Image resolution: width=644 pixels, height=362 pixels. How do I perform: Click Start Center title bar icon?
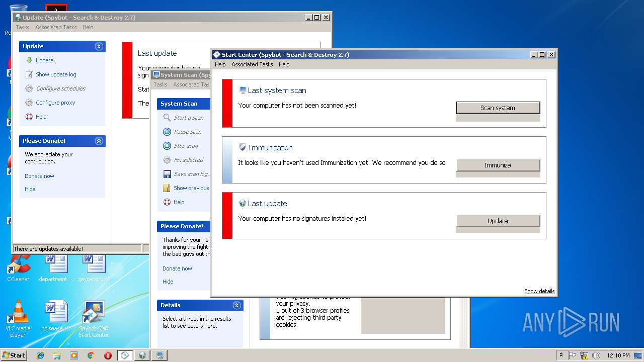(x=217, y=55)
